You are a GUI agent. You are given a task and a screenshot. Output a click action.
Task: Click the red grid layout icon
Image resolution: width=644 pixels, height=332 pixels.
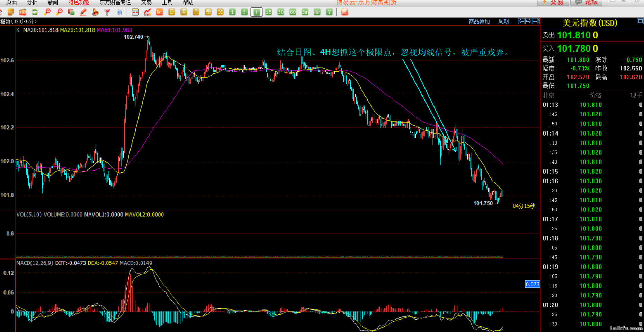tap(345, 12)
